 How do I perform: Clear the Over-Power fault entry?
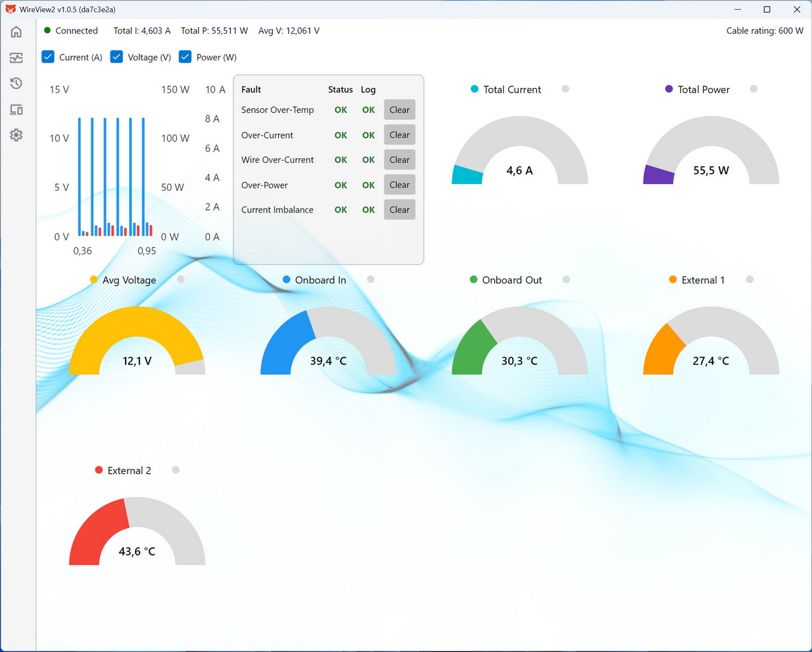pyautogui.click(x=400, y=185)
